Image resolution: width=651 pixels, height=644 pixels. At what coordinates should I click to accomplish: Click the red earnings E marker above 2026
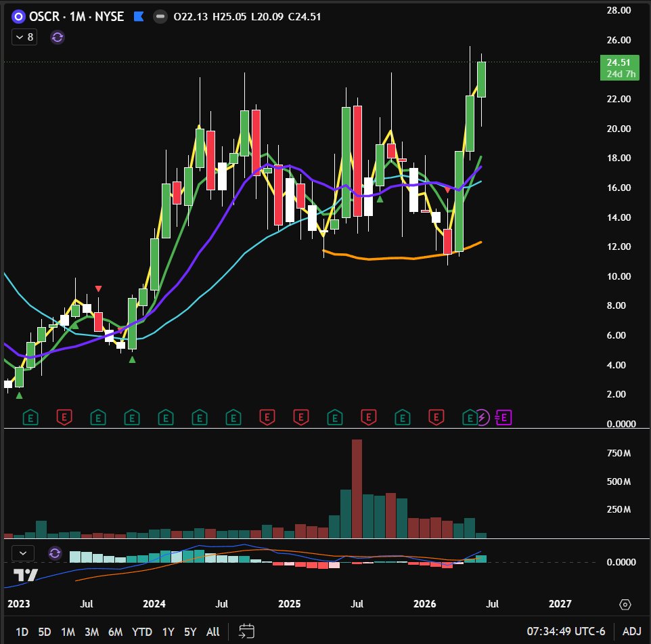[x=436, y=418]
